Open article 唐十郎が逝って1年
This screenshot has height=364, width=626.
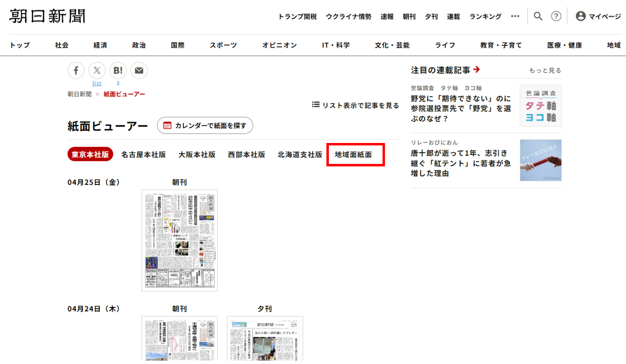click(x=461, y=163)
